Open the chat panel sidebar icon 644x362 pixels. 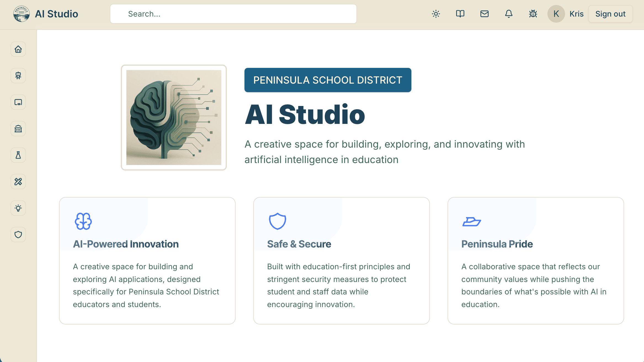click(18, 102)
